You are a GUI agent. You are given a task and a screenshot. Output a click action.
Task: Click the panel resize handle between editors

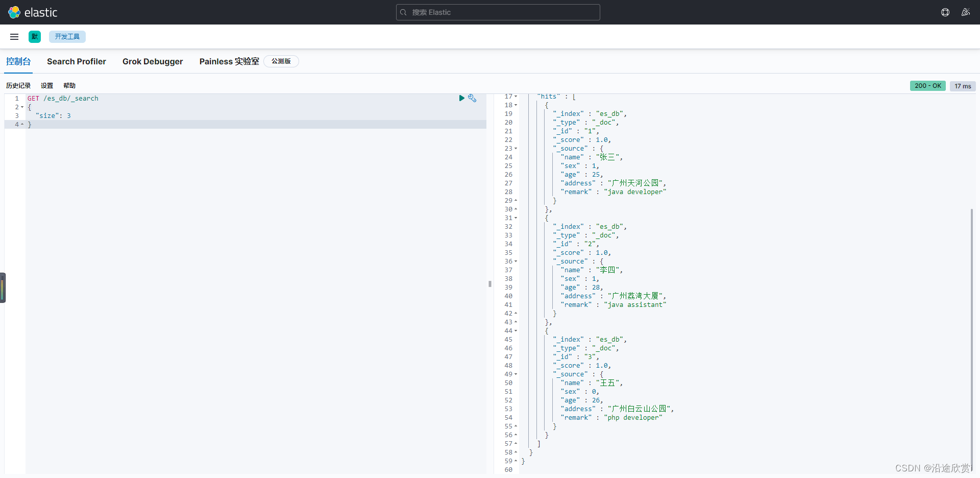pos(490,284)
